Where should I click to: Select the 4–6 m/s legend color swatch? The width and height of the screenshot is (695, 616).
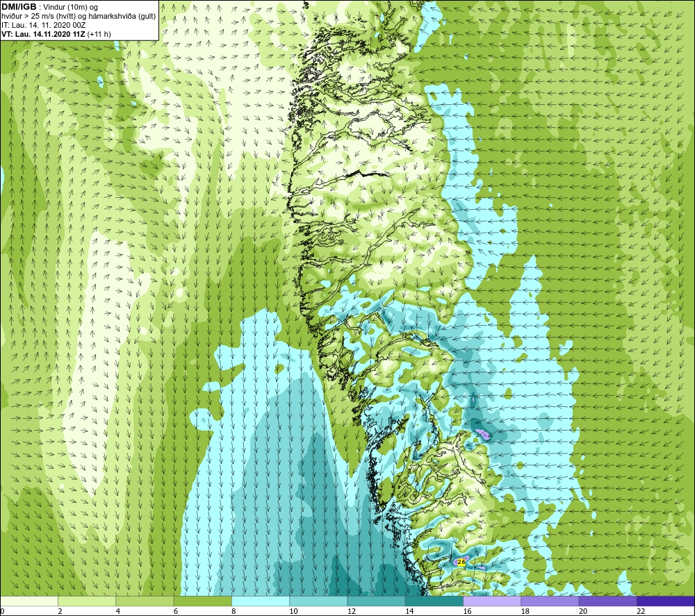click(145, 601)
